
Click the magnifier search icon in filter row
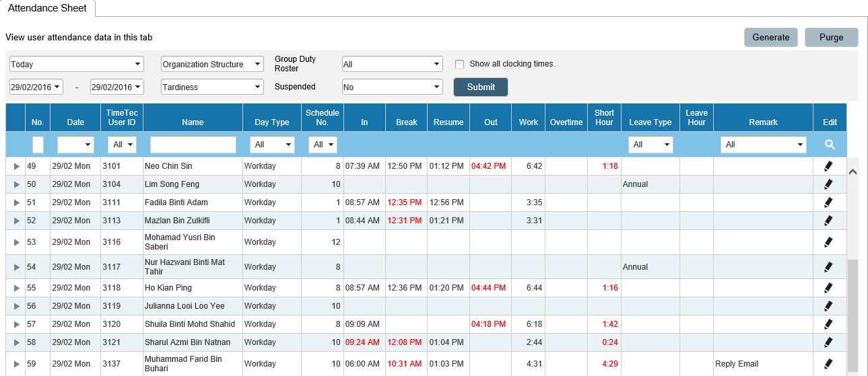coord(830,145)
